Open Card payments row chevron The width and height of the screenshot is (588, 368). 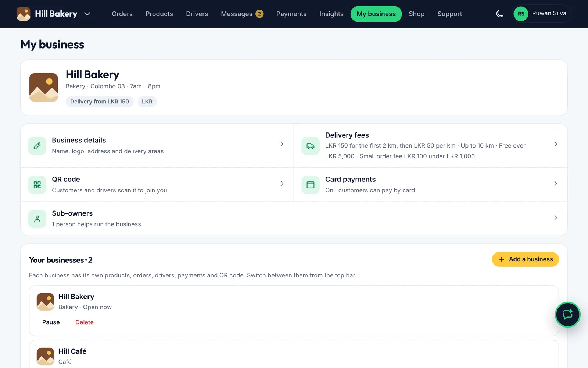click(x=556, y=184)
